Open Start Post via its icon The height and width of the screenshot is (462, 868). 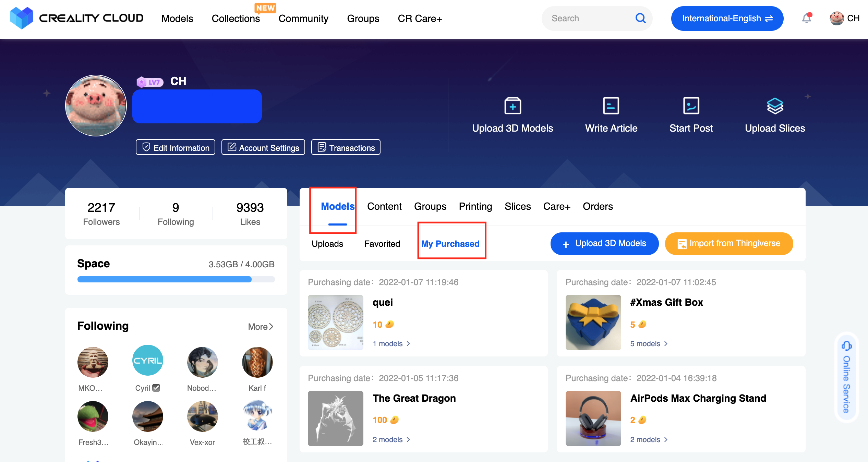click(691, 106)
